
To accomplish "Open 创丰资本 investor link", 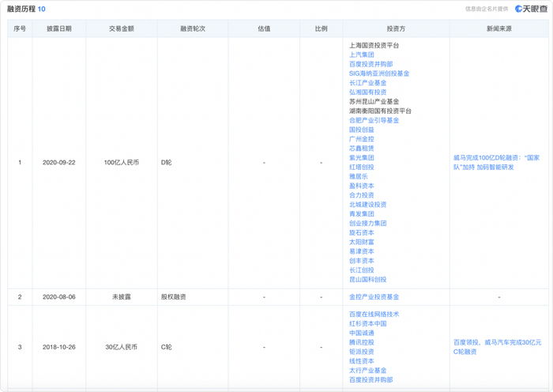I will 362,260.
